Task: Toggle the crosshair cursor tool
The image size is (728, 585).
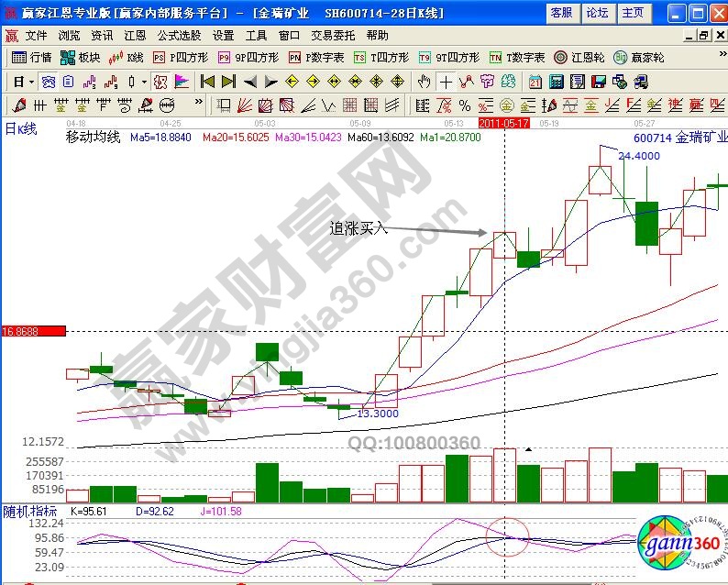Action: point(446,81)
